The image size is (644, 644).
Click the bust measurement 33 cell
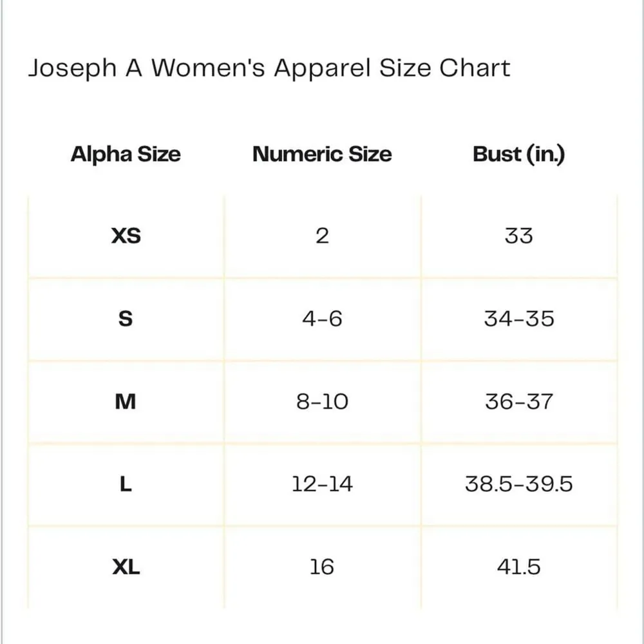coord(518,236)
